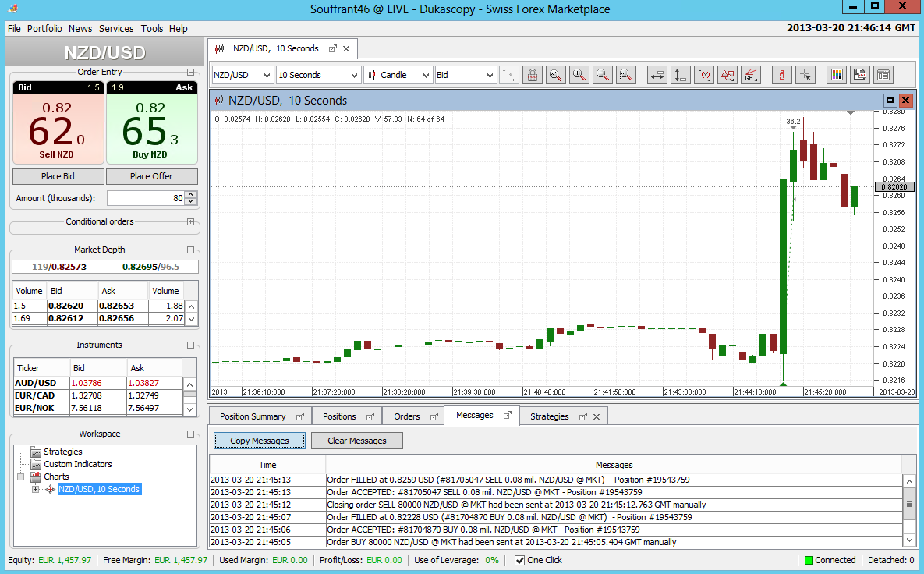This screenshot has width=924, height=574.
Task: Click the Sell NZD bid button
Action: coord(58,122)
